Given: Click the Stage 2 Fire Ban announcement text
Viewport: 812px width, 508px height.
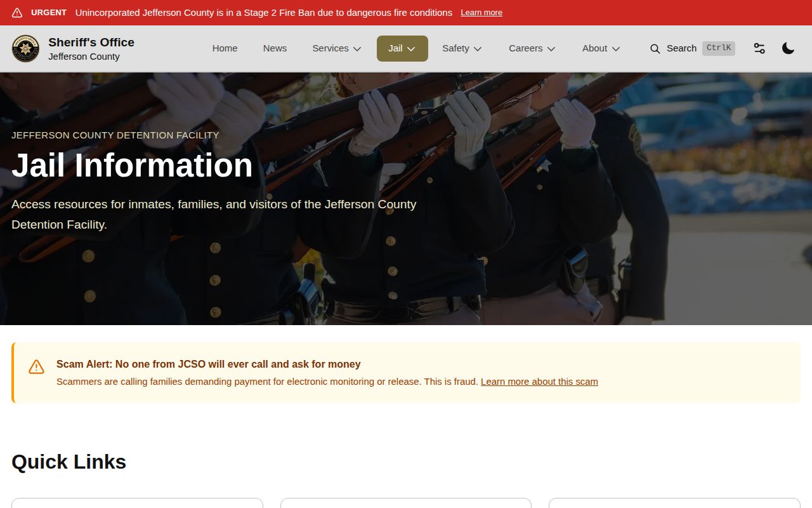Looking at the screenshot, I should pyautogui.click(x=264, y=13).
